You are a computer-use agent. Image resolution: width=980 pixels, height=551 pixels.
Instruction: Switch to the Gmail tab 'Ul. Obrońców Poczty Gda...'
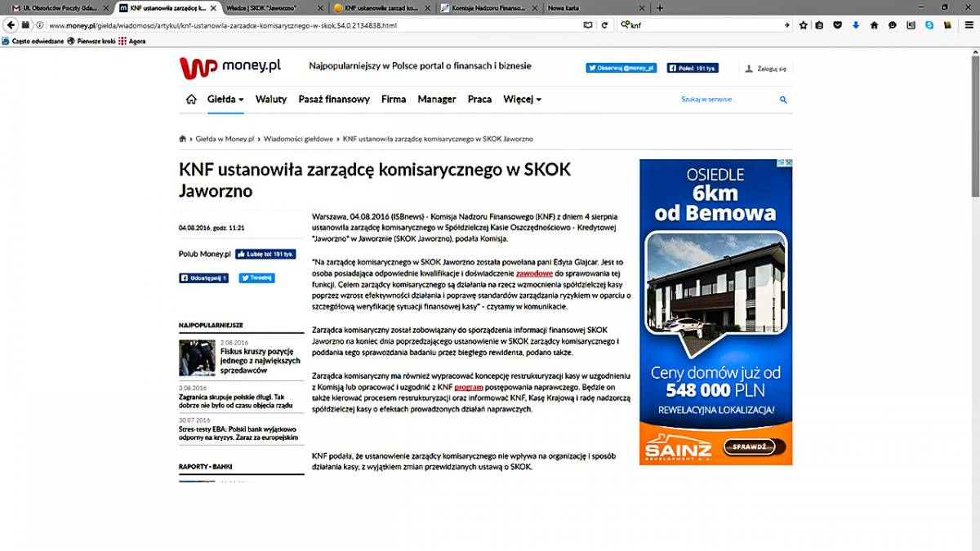(x=59, y=8)
